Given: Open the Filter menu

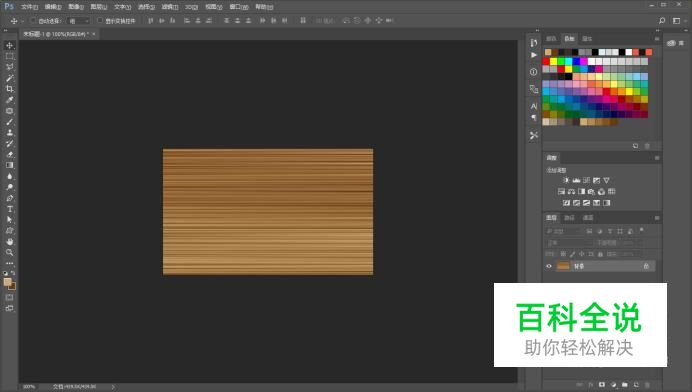Looking at the screenshot, I should coord(169,7).
